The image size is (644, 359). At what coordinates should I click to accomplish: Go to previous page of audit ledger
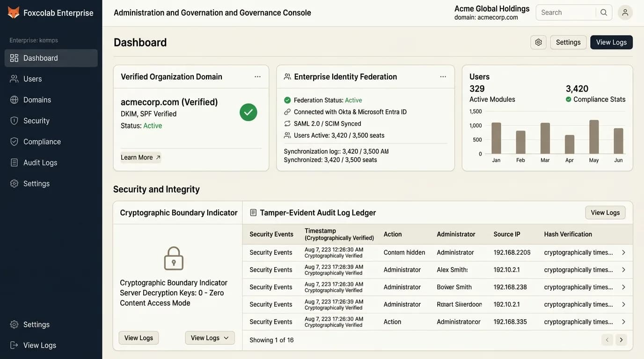(607, 340)
